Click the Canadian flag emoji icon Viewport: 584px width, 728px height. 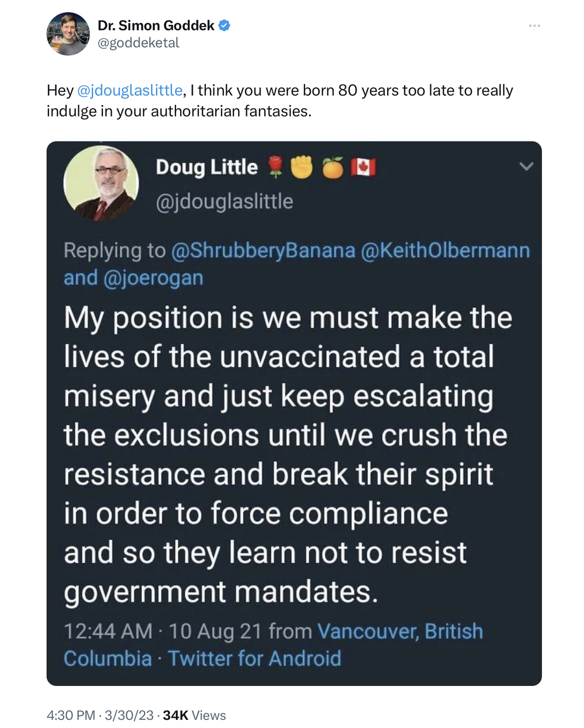point(363,167)
